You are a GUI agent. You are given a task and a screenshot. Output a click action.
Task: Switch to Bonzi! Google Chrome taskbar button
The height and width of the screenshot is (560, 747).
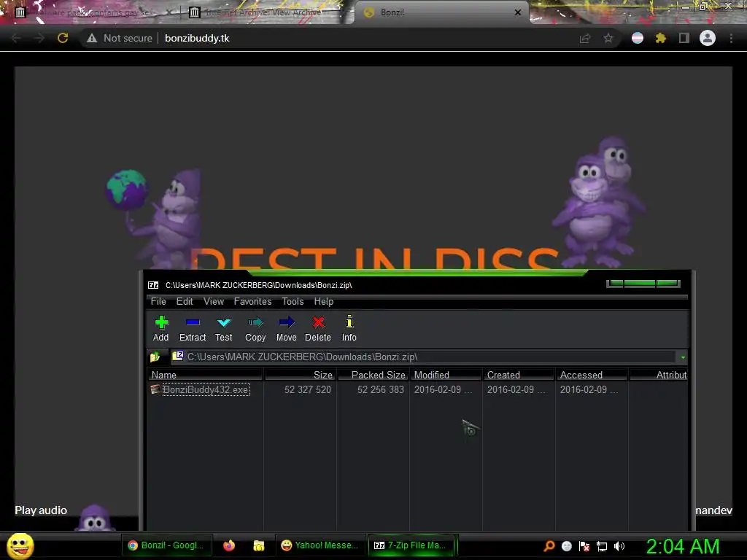point(166,545)
